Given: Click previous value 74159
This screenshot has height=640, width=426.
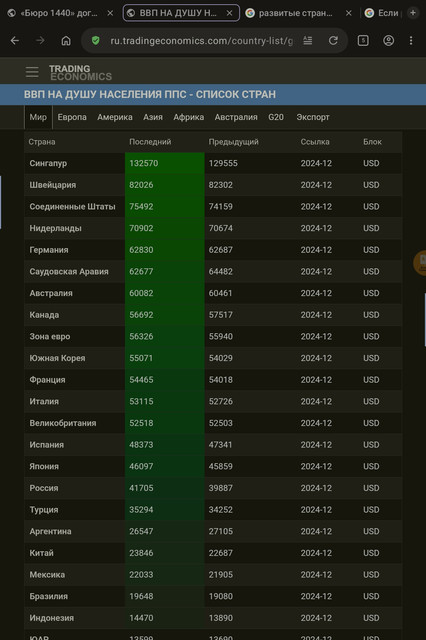Looking at the screenshot, I should coord(221,207).
